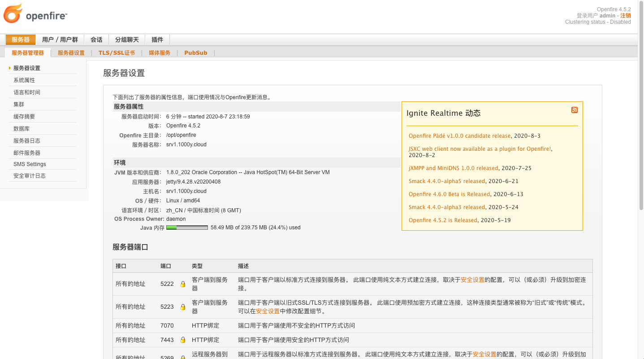Select the 服务器设置 sub-tab
This screenshot has height=359, width=644.
coord(71,53)
